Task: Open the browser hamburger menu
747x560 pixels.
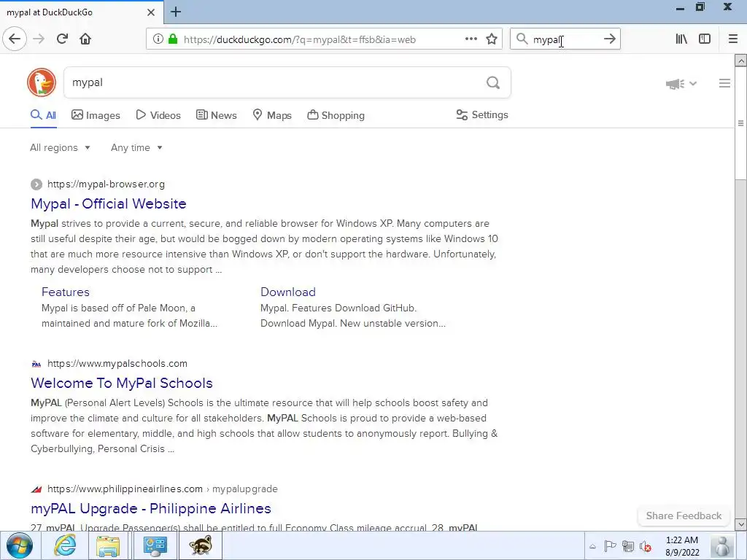Action: (x=732, y=39)
